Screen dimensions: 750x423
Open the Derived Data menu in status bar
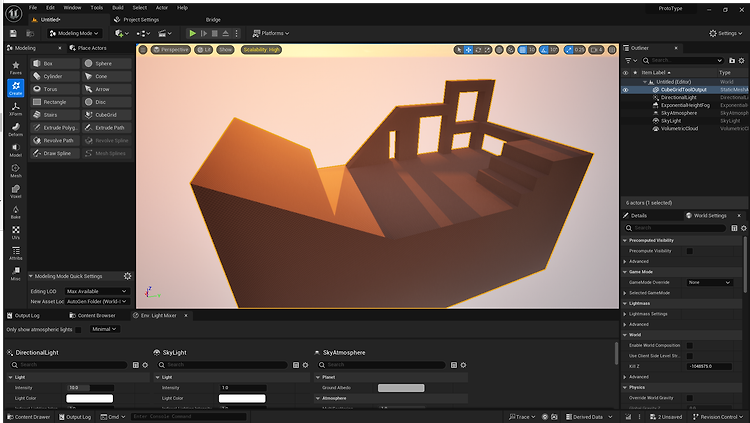click(x=589, y=417)
